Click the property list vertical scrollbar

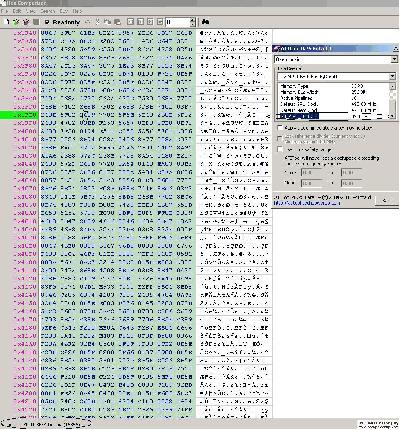click(392, 101)
